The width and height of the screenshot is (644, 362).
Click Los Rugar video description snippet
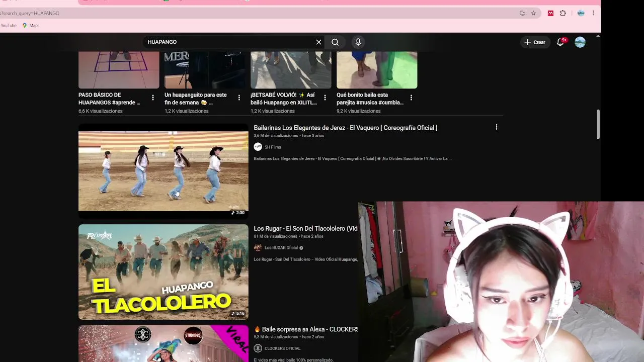point(306,259)
